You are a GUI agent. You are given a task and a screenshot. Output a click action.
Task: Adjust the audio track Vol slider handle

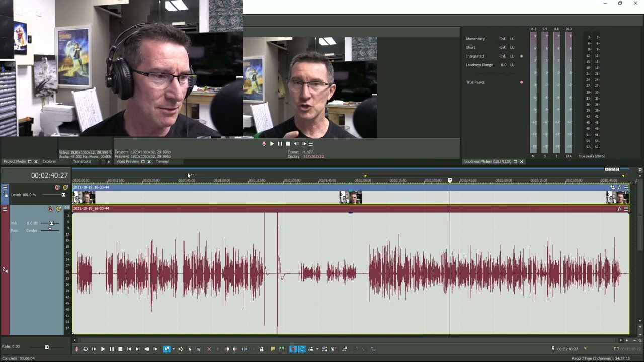tap(51, 223)
